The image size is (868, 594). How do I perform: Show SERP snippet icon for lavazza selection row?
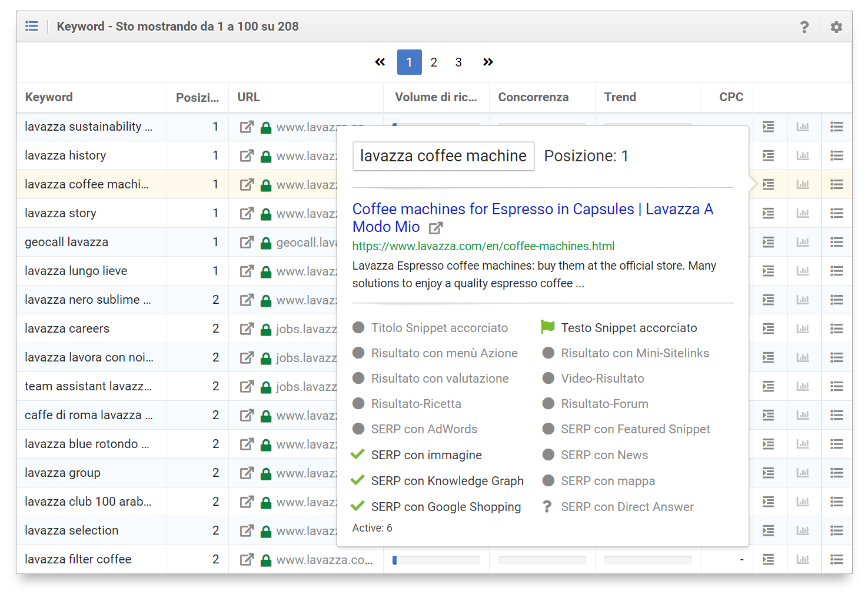tap(769, 530)
